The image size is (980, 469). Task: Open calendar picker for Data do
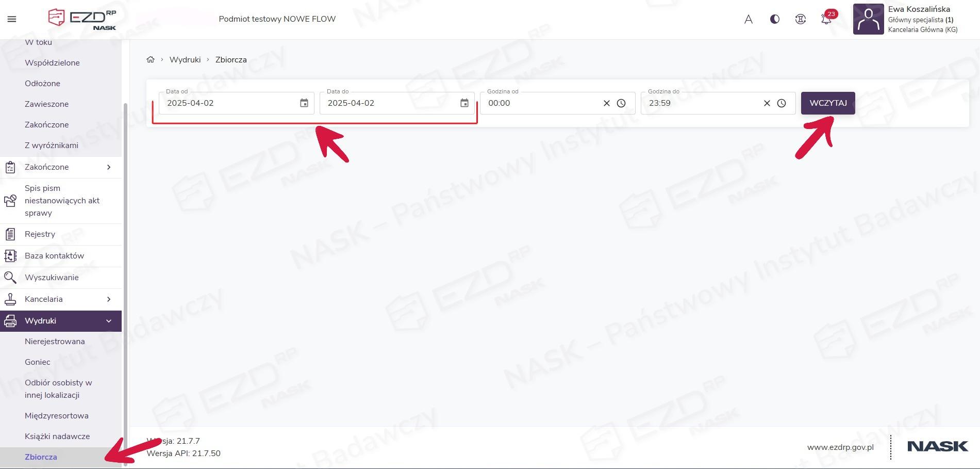464,103
